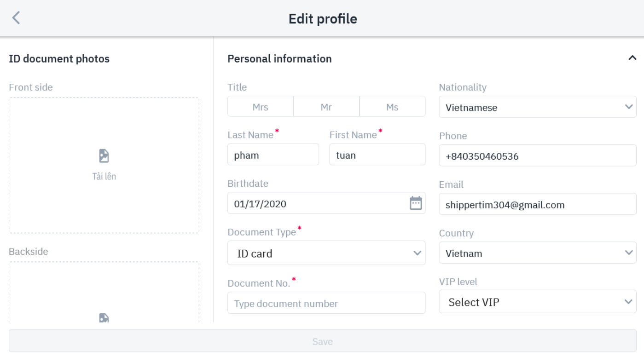This screenshot has height=357, width=644.
Task: Open the Birthdate calendar picker icon
Action: click(x=416, y=203)
